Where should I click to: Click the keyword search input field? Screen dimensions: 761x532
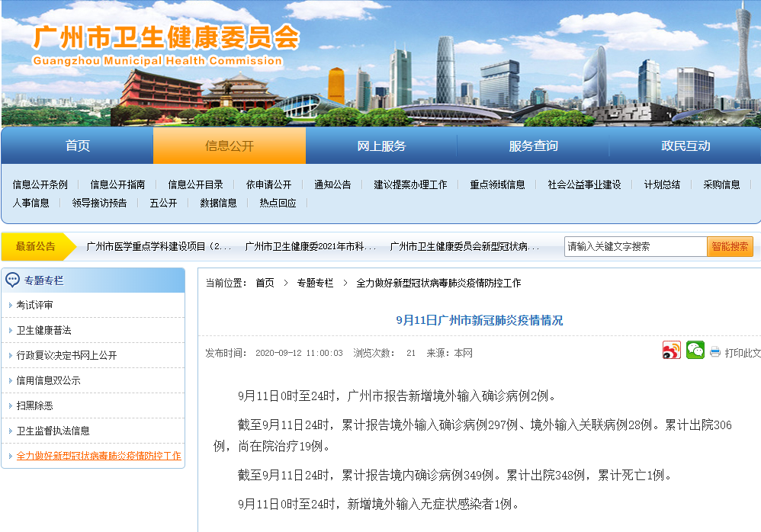click(635, 246)
